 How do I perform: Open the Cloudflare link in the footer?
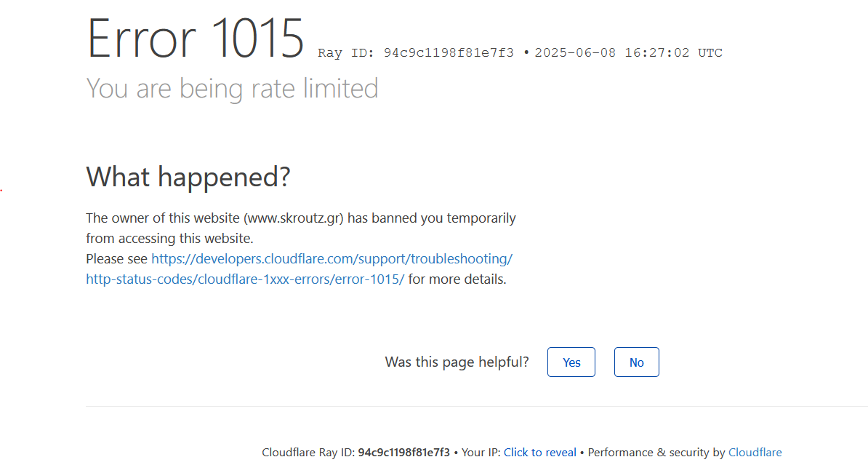755,453
